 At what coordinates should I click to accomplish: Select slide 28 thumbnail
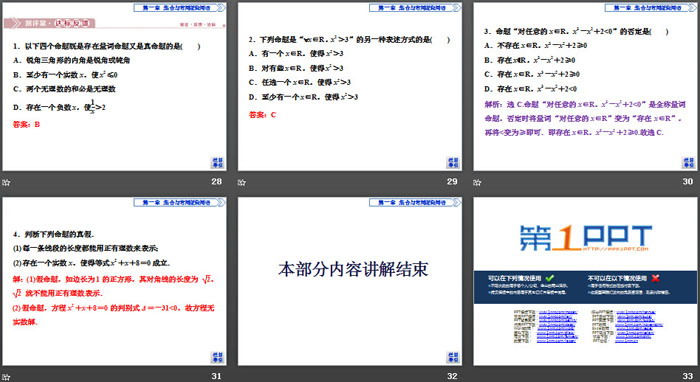114,87
